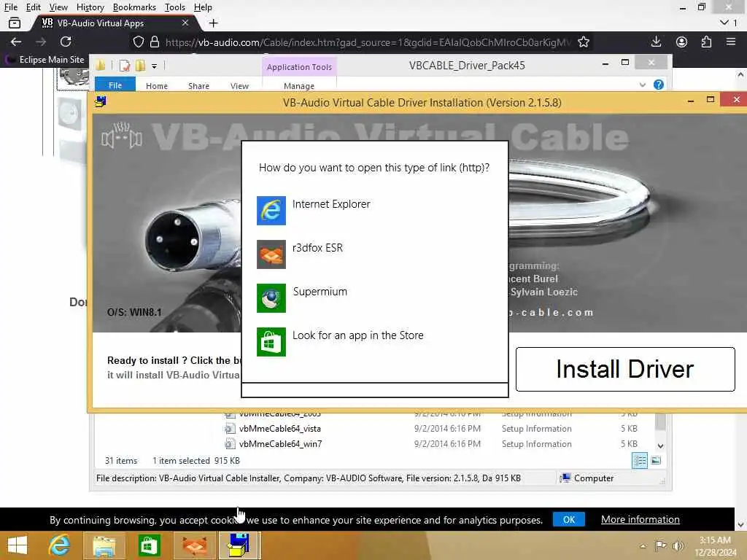
Task: Open the browser hamburger menu
Action: [x=731, y=42]
